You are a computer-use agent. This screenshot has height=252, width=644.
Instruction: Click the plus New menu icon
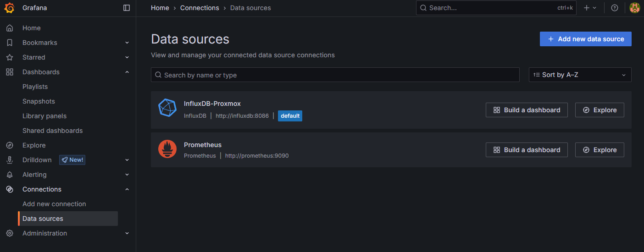click(x=587, y=8)
